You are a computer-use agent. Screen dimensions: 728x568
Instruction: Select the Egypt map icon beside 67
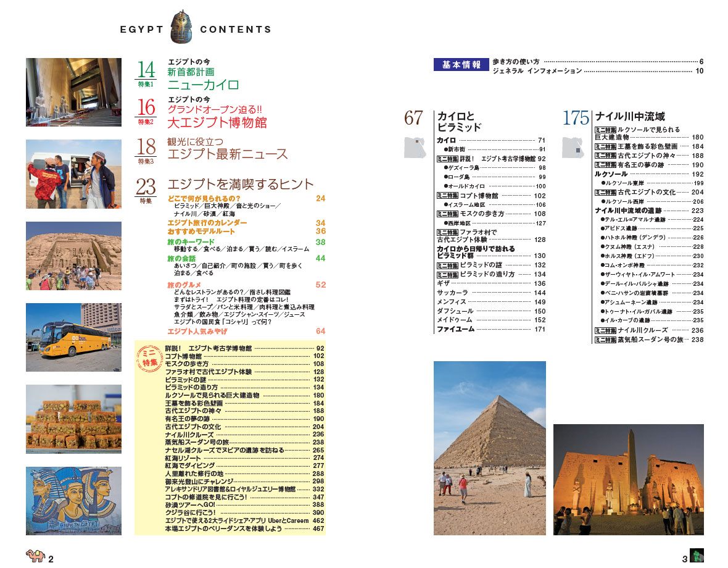[x=416, y=148]
